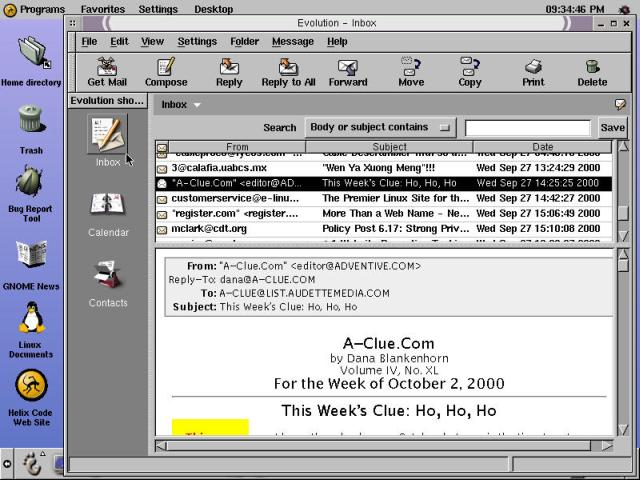Click the Reply to All icon

tap(288, 71)
